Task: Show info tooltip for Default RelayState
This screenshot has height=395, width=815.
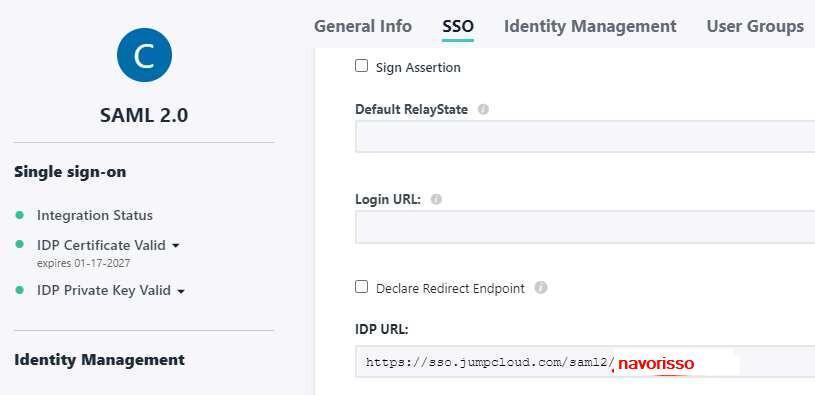Action: click(x=483, y=110)
